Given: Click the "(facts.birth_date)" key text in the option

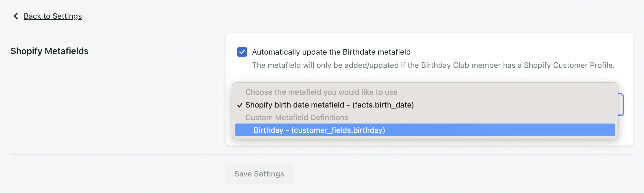Looking at the screenshot, I should 383,105.
